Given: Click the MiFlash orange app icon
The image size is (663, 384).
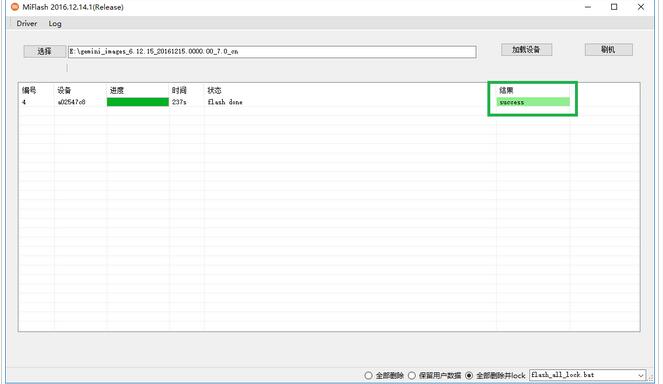Looking at the screenshot, I should pyautogui.click(x=15, y=7).
